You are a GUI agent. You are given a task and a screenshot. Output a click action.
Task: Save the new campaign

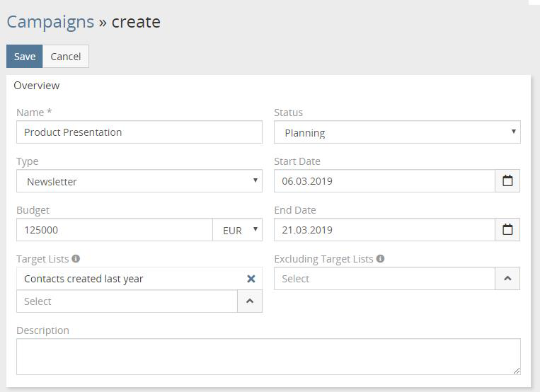tap(25, 57)
